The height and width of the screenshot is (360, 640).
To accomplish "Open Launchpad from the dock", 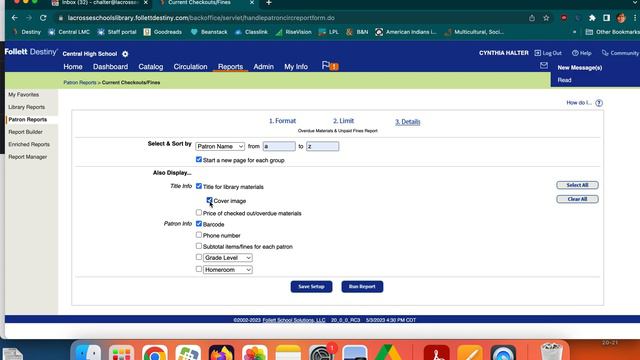I will (x=121, y=353).
